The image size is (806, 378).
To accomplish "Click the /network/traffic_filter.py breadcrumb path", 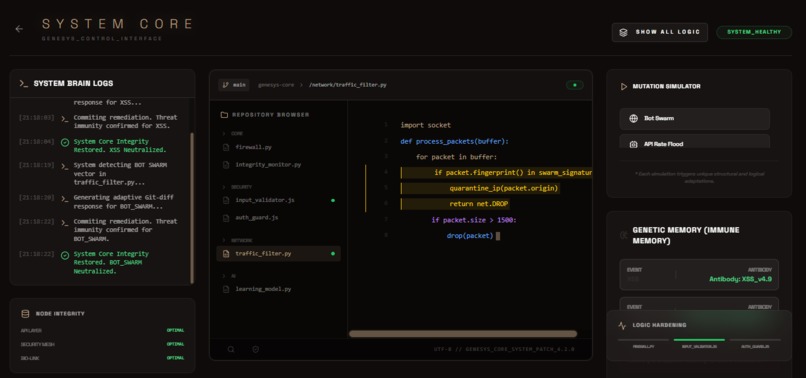I will click(347, 85).
